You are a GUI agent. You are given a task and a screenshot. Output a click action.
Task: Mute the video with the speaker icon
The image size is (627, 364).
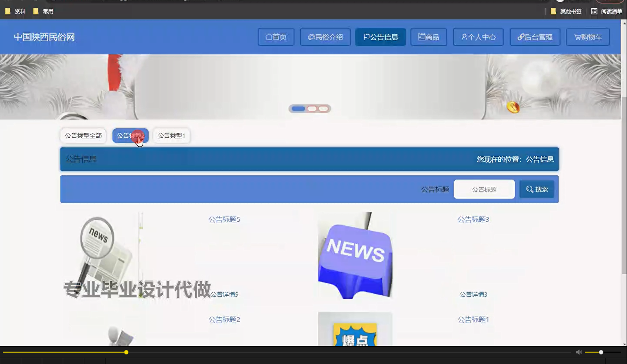[578, 352]
